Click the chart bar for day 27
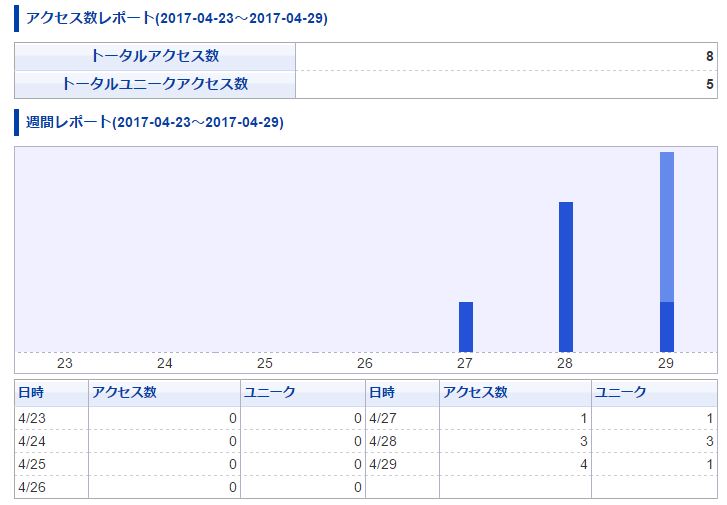Screen dimensions: 727x505 [x=466, y=327]
